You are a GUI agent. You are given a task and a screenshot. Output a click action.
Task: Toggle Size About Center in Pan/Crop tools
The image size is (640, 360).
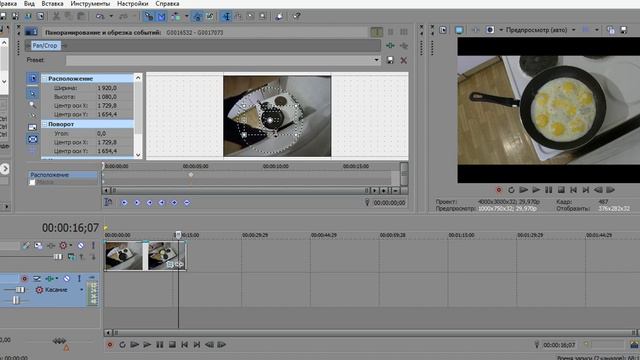(x=33, y=140)
